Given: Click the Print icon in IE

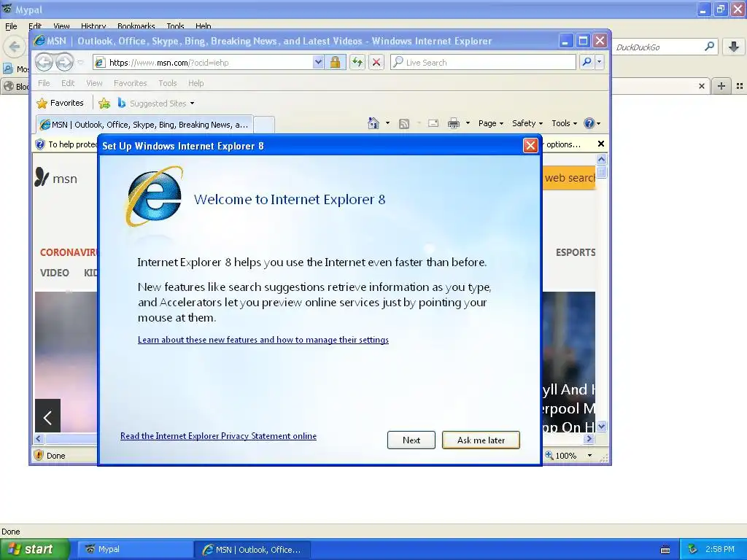Looking at the screenshot, I should (454, 123).
